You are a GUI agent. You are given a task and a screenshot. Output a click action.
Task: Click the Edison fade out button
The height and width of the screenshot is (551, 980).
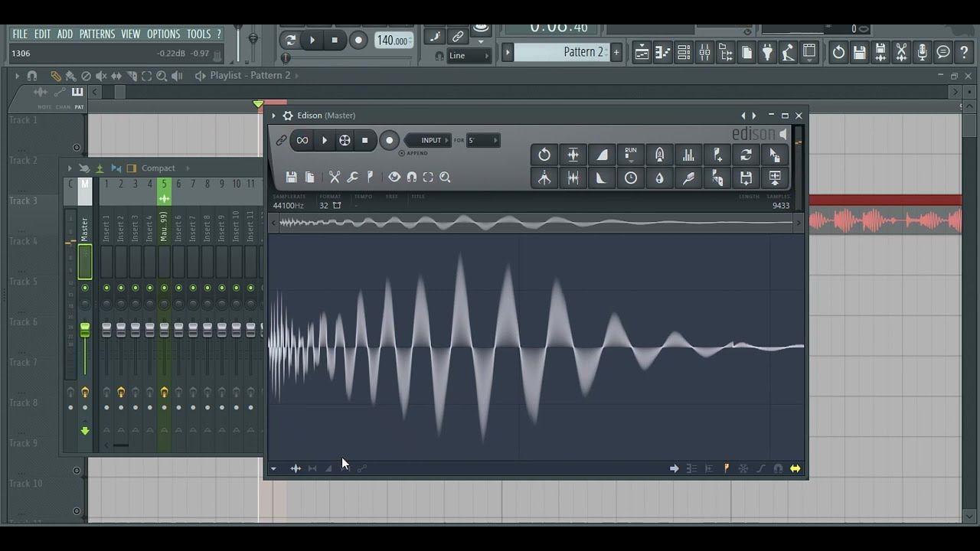pos(602,178)
